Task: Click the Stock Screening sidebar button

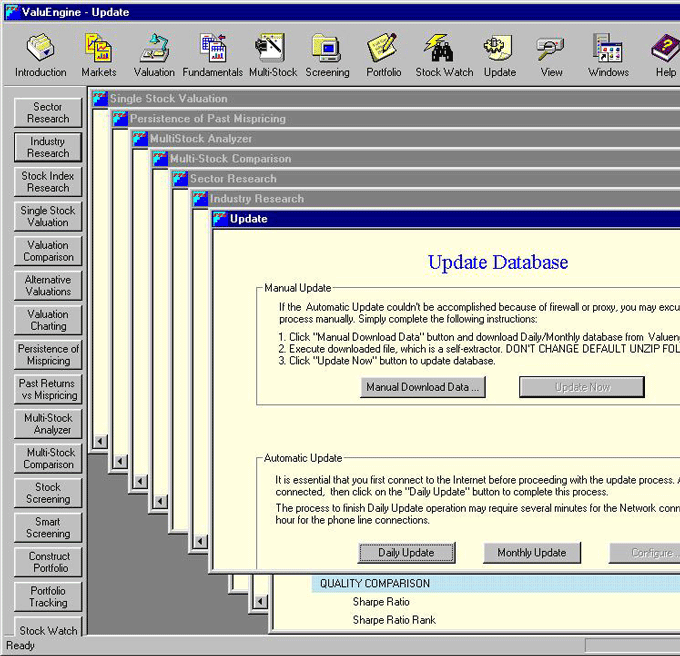Action: (x=48, y=493)
